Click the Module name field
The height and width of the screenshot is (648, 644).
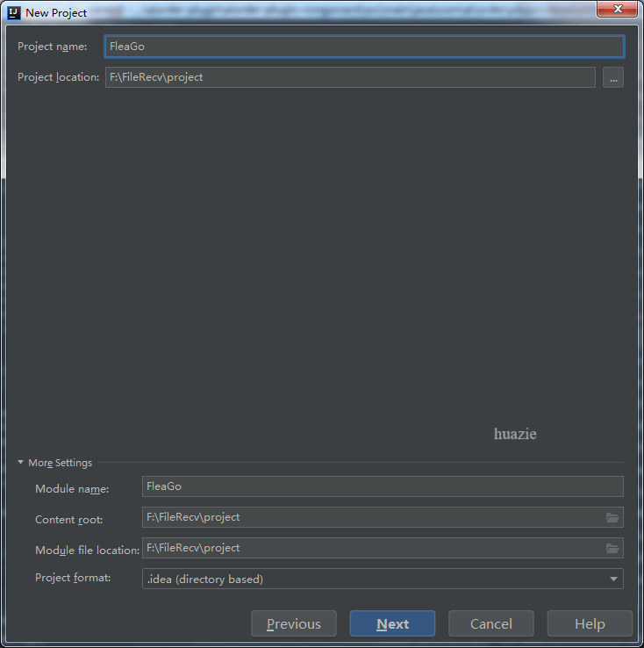pos(383,486)
